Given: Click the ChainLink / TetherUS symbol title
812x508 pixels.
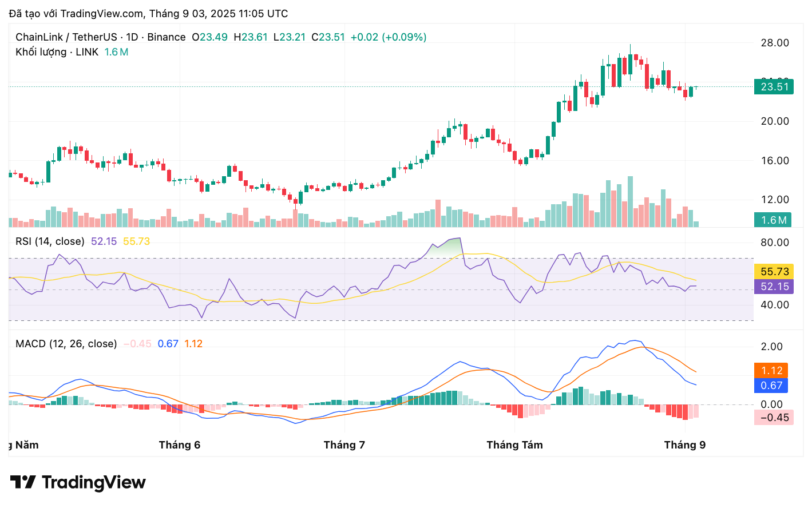Looking at the screenshot, I should [66, 37].
